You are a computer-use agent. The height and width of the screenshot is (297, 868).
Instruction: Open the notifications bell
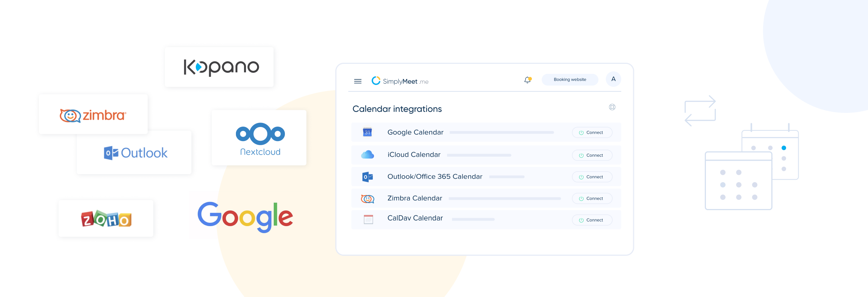(x=527, y=80)
